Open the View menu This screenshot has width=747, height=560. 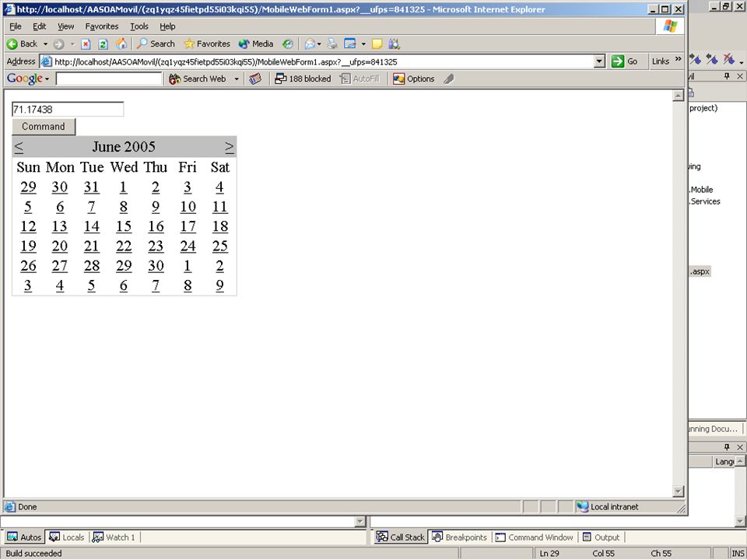[x=65, y=26]
